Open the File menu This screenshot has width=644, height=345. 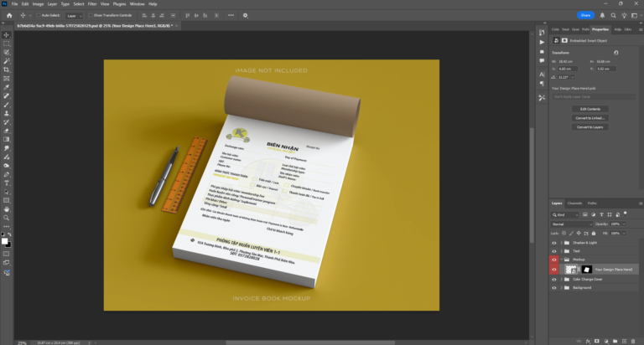[14, 4]
